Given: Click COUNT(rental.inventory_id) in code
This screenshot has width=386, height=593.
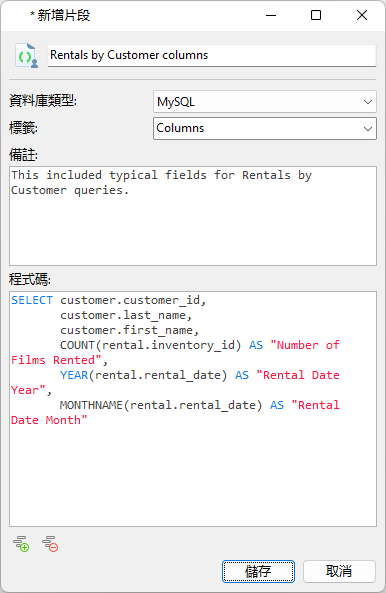Looking at the screenshot, I should [x=150, y=345].
